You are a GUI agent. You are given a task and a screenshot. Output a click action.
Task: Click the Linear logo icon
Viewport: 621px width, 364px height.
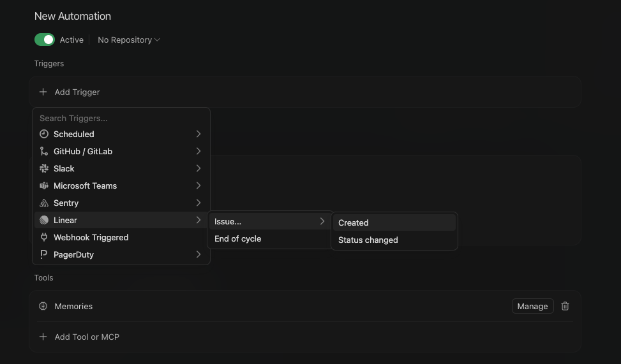click(44, 220)
